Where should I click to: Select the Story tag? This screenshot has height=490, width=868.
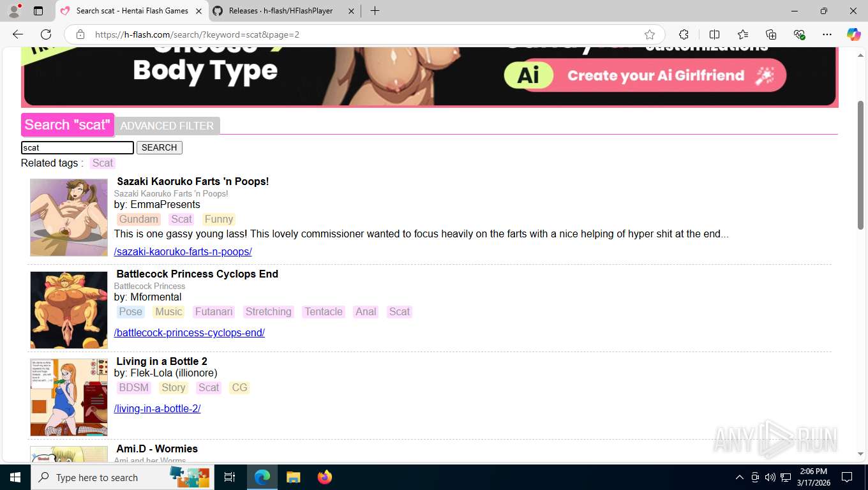174,387
